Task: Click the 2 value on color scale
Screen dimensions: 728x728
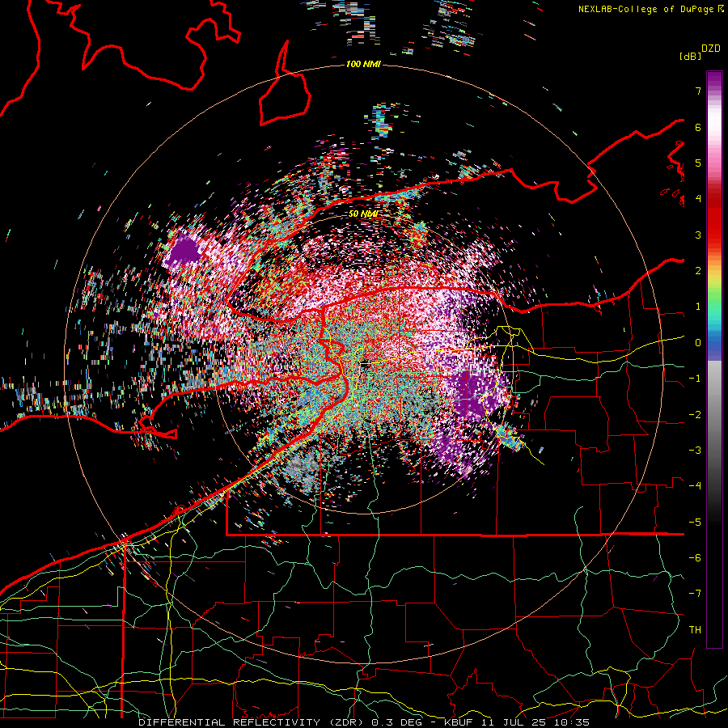Action: pos(698,271)
